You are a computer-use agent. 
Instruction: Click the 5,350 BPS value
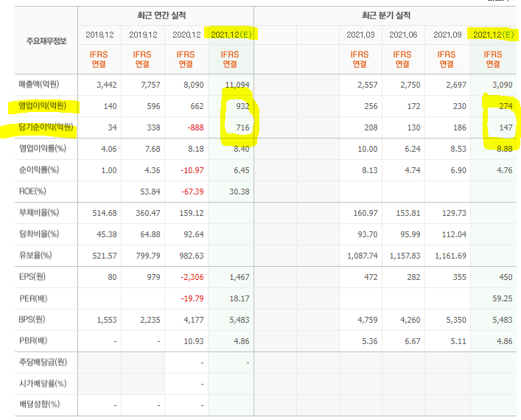point(456,320)
